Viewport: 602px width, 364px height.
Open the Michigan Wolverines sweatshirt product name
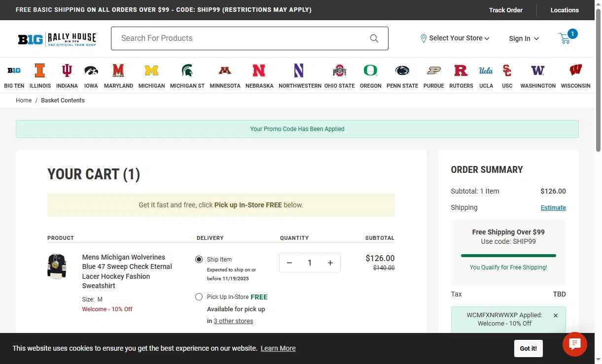[x=127, y=271]
